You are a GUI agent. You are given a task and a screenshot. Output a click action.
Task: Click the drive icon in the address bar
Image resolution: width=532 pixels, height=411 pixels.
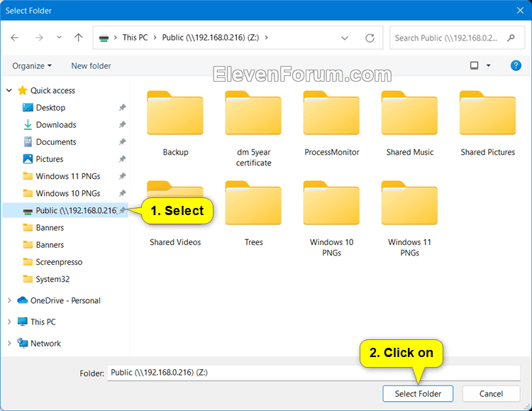pyautogui.click(x=104, y=38)
